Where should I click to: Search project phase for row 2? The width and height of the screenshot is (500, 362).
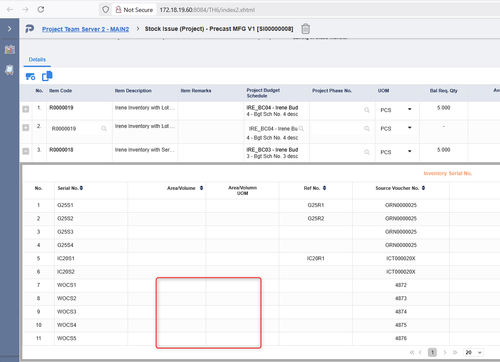coord(367,128)
